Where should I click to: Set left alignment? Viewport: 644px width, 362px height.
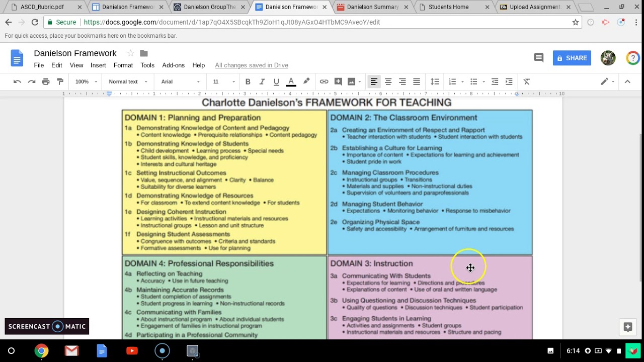(x=374, y=81)
